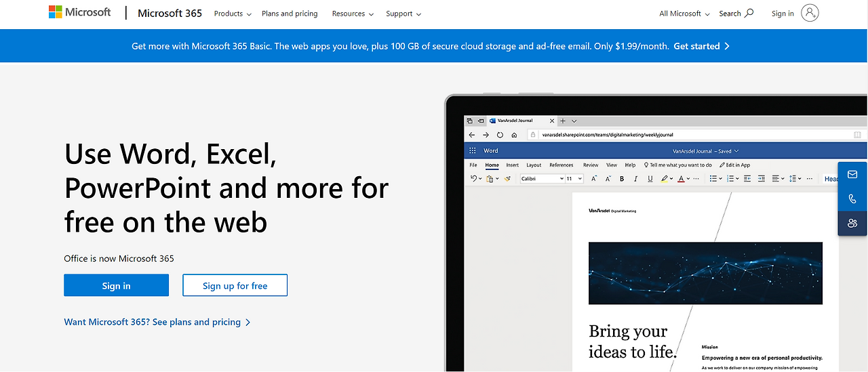This screenshot has width=868, height=372.
Task: Toggle Bold formatting in Word ribbon
Action: 622,179
